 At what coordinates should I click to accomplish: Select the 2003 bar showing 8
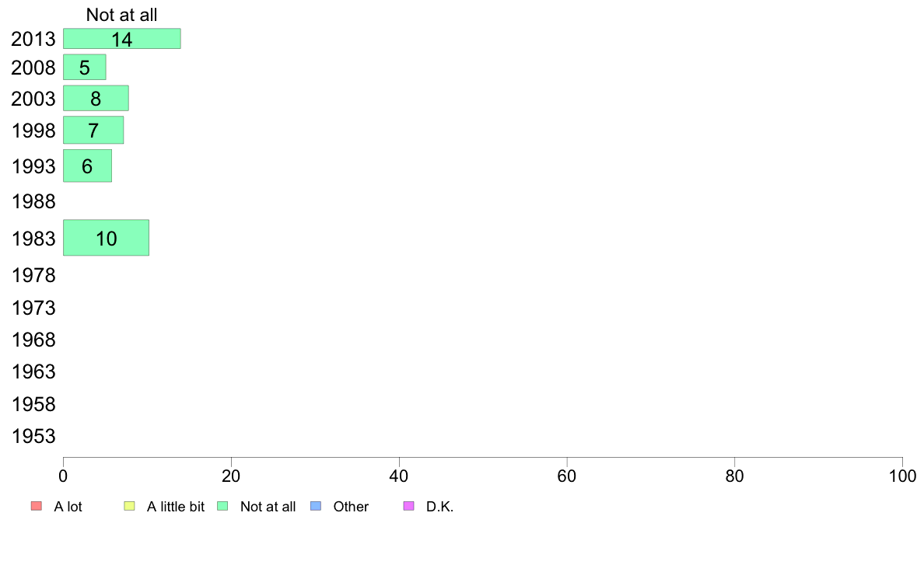pyautogui.click(x=96, y=98)
